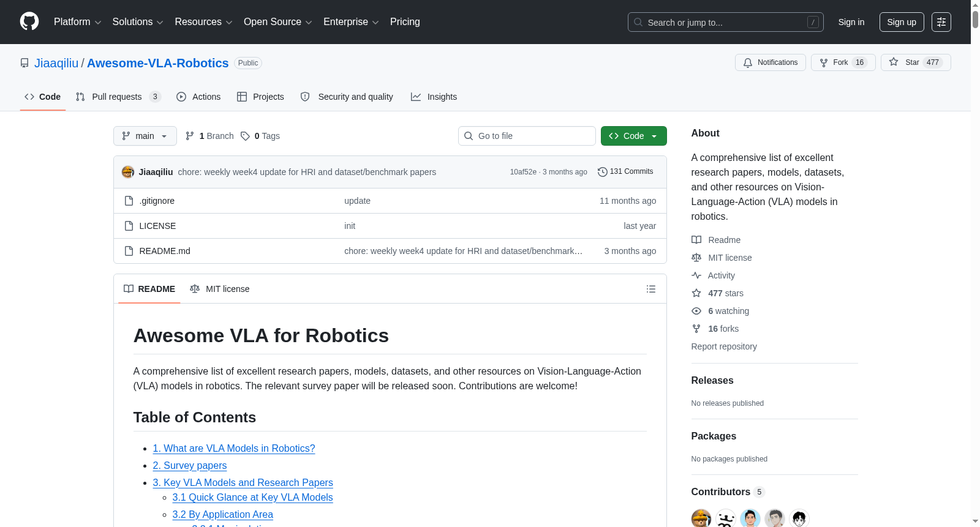980x527 pixels.
Task: Expand the Platform menu
Action: tap(77, 22)
